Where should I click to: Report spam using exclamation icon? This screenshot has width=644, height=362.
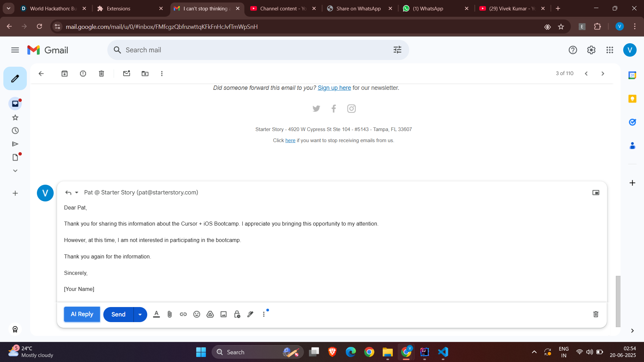click(x=83, y=73)
